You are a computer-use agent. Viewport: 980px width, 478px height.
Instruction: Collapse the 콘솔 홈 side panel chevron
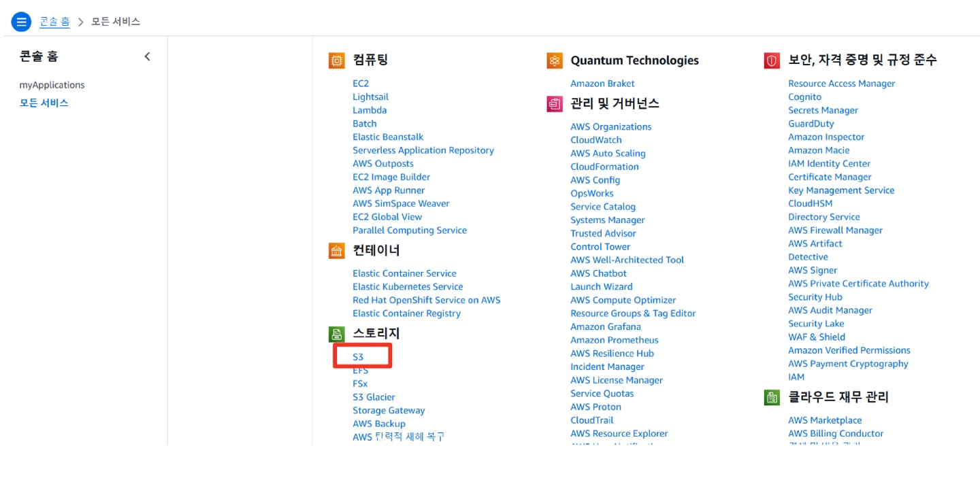147,56
